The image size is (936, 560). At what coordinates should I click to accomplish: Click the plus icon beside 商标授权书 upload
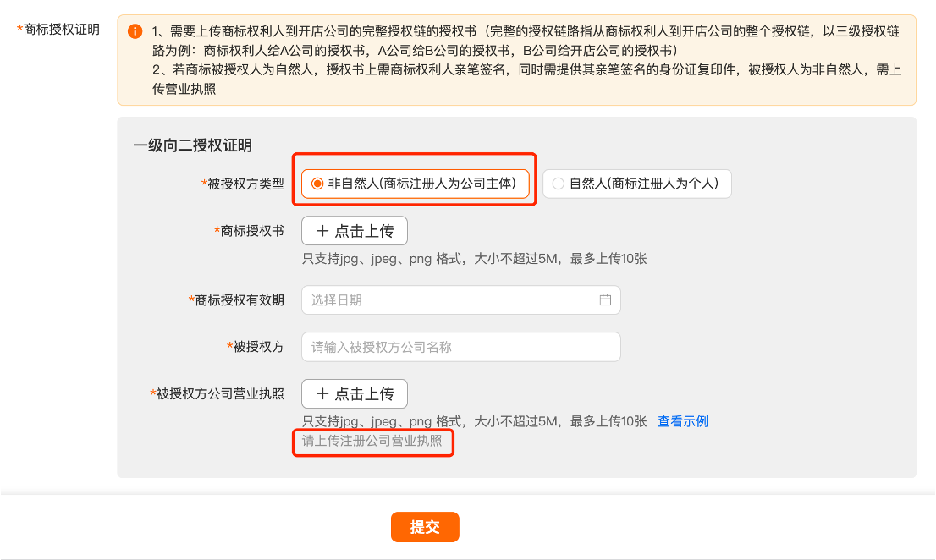322,231
